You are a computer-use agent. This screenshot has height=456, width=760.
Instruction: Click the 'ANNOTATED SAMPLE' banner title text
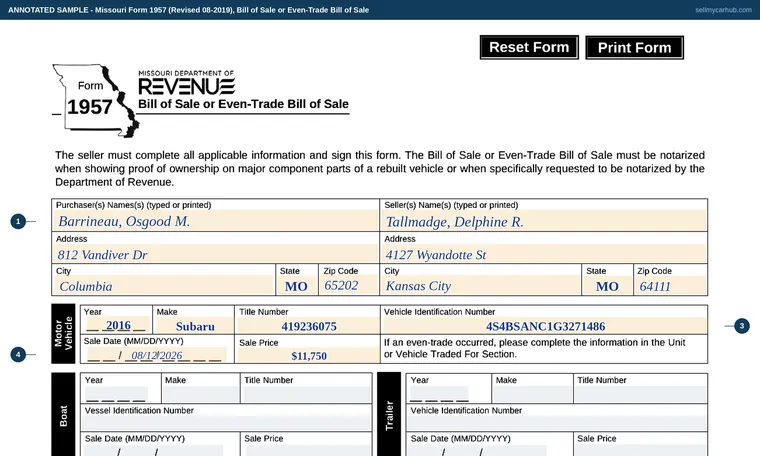tap(189, 10)
